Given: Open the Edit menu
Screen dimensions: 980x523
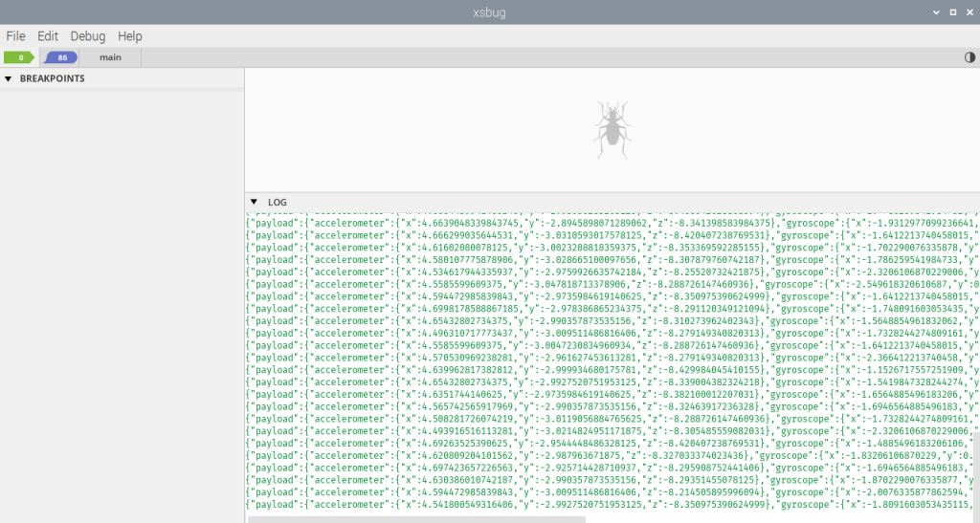Looking at the screenshot, I should coord(48,36).
